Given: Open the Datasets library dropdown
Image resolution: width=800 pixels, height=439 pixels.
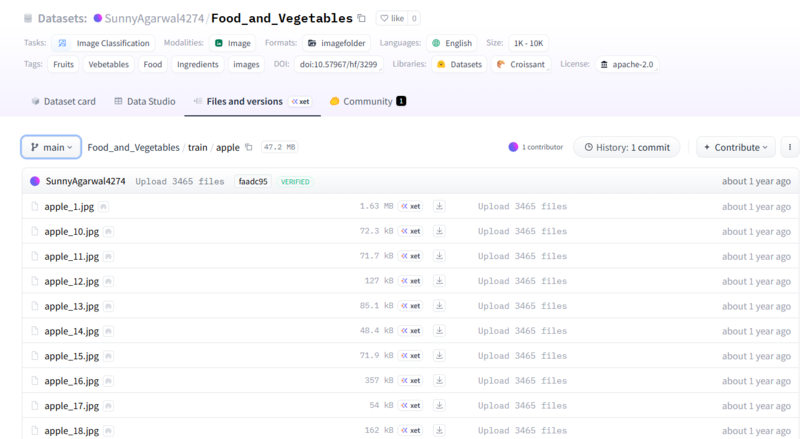Looking at the screenshot, I should [x=460, y=64].
